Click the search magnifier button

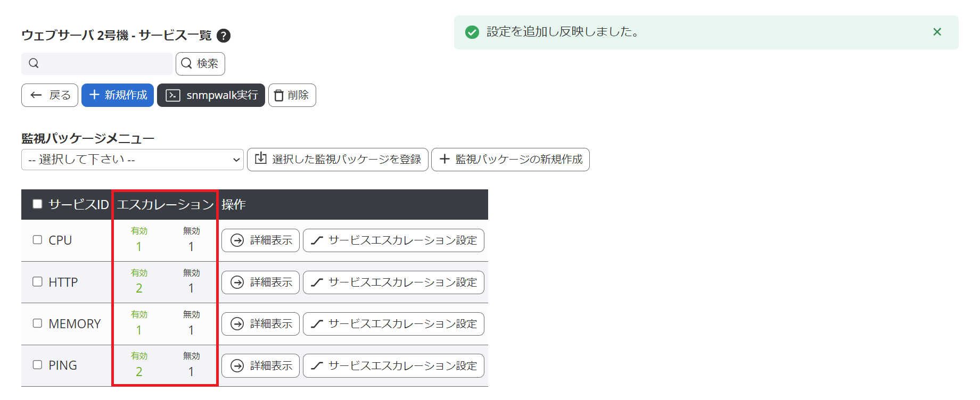coord(200,64)
